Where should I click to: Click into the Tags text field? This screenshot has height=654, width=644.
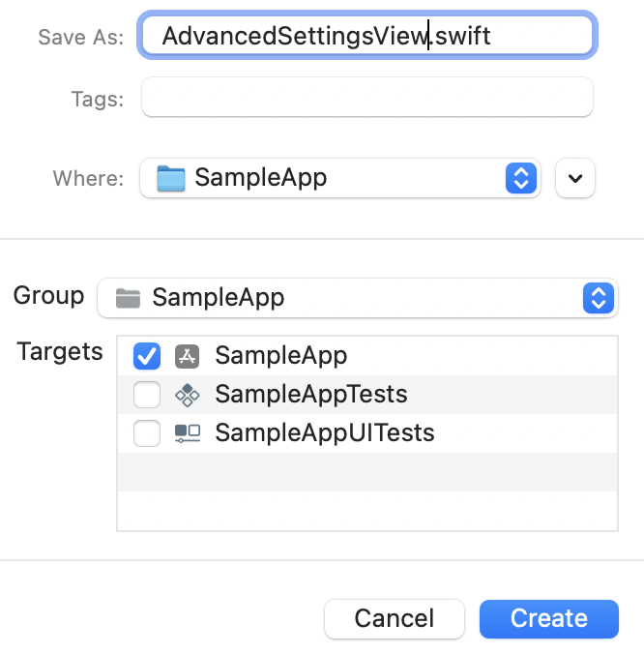click(x=367, y=97)
